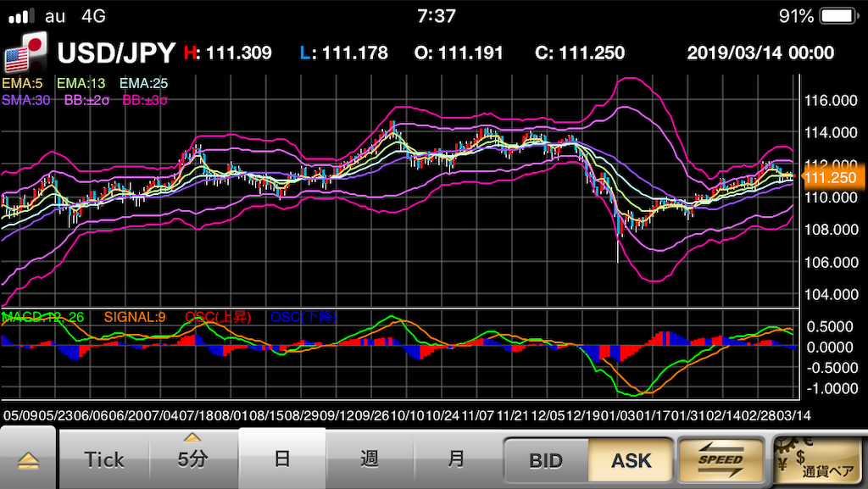
Task: Select the 週 weekly timeframe tab
Action: (370, 458)
